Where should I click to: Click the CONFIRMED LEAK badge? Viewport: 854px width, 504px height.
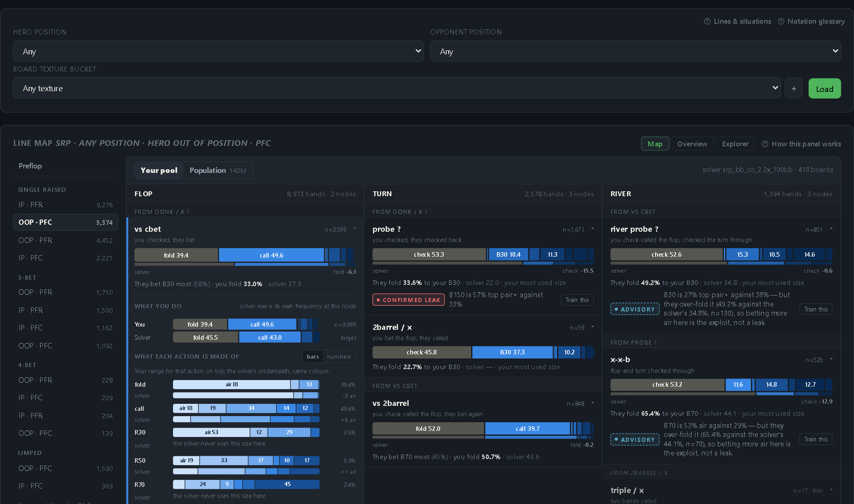click(x=408, y=300)
